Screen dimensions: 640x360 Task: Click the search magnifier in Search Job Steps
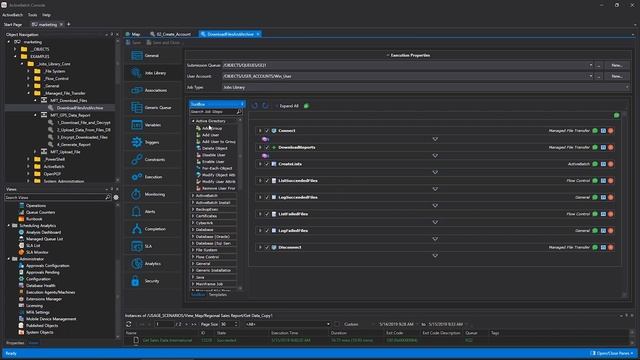pos(239,111)
